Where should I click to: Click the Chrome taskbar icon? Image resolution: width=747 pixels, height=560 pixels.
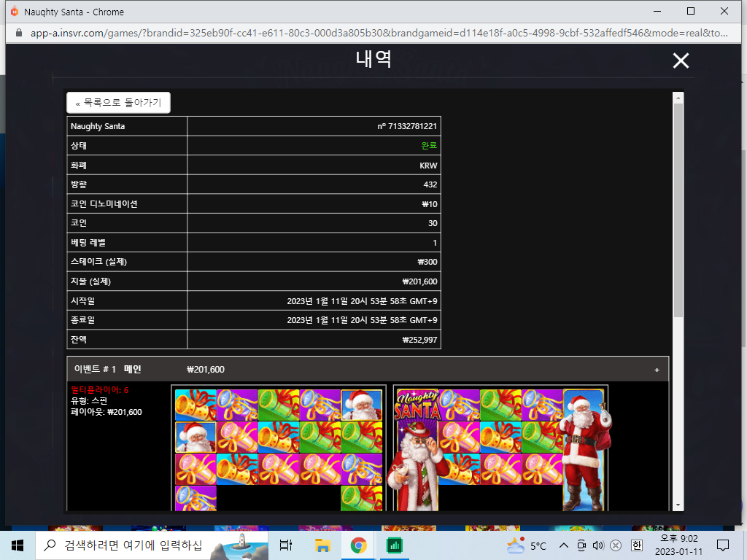[358, 545]
